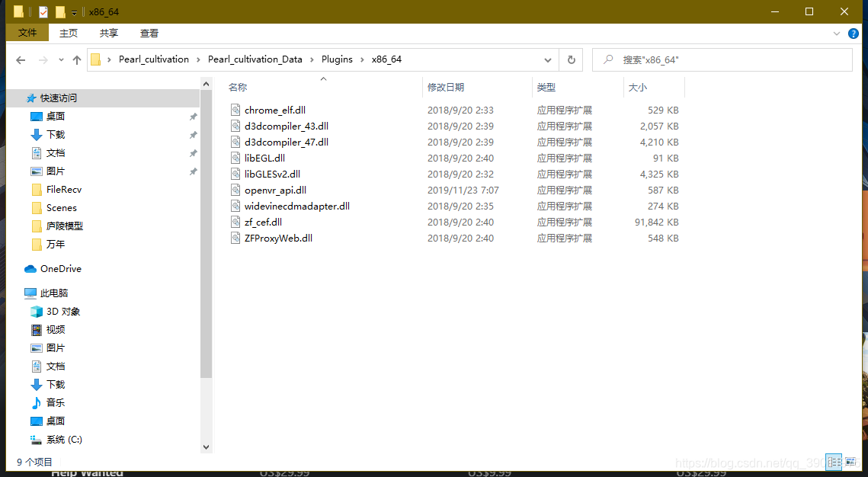
Task: Open the 文件 menu
Action: click(27, 33)
